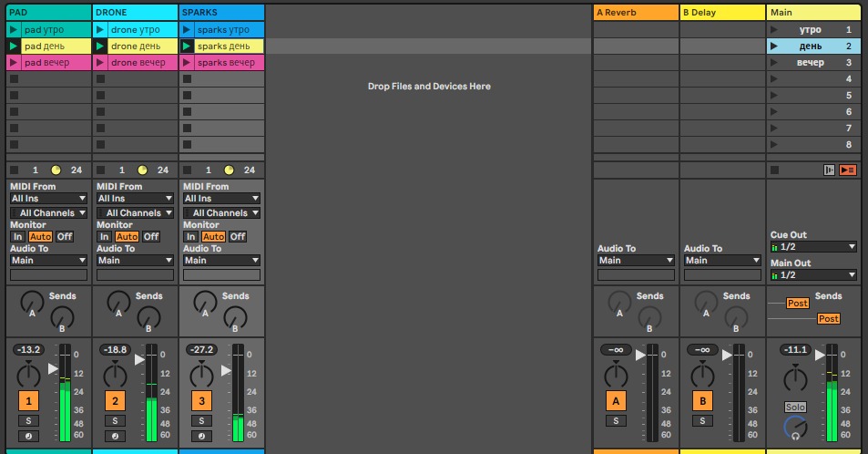
Task: Open Cue Out 1/2 dropdown
Action: click(813, 247)
